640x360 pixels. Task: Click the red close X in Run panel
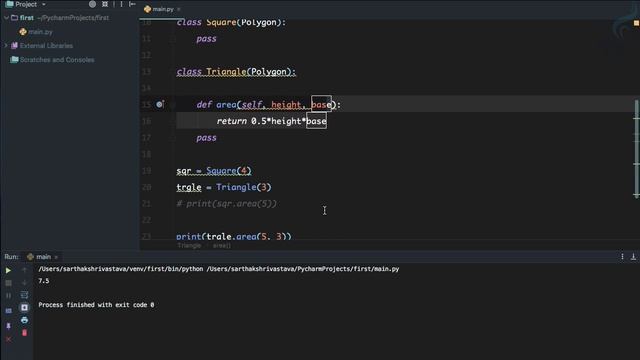click(8, 339)
